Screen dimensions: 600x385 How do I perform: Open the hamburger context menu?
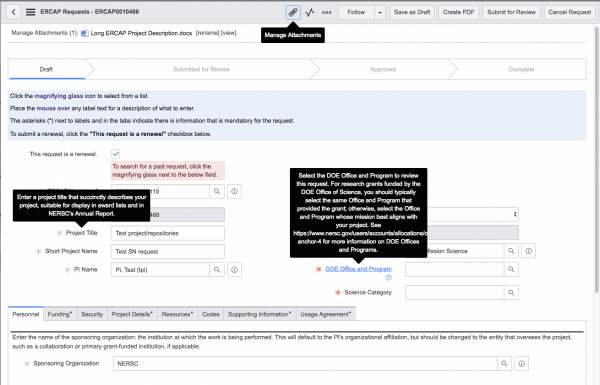pos(31,12)
